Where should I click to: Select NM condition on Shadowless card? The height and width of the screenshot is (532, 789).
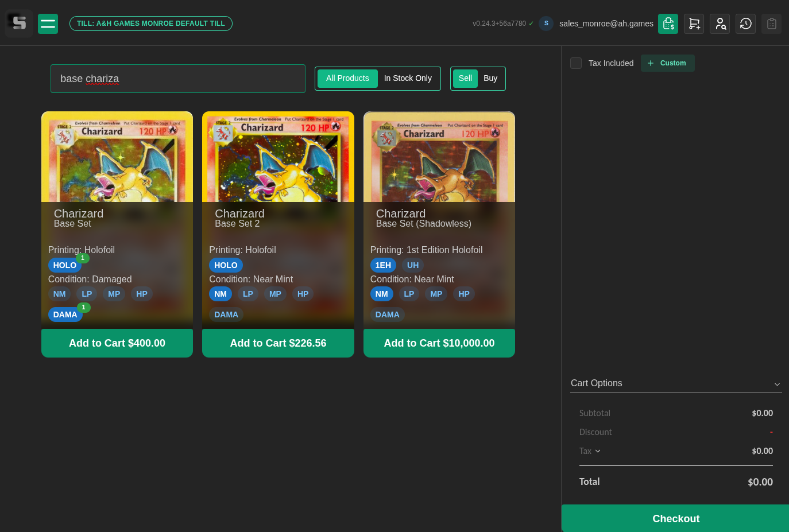coord(382,294)
